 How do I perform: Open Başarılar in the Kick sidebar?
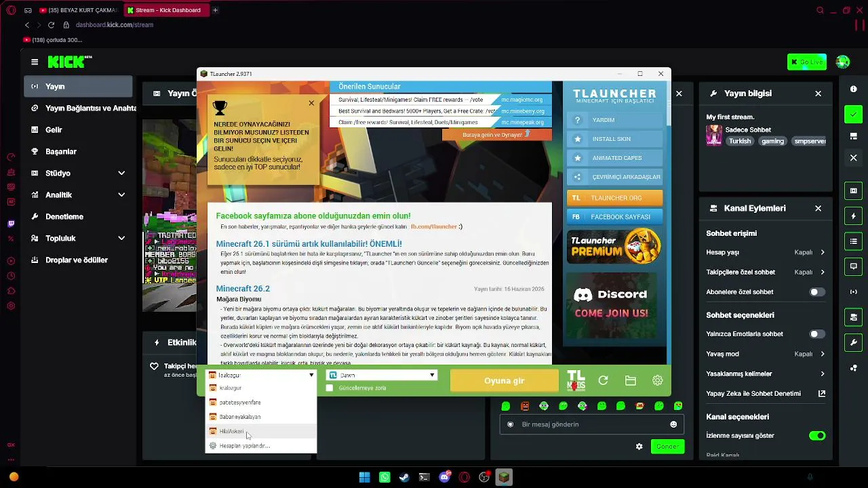point(78,152)
